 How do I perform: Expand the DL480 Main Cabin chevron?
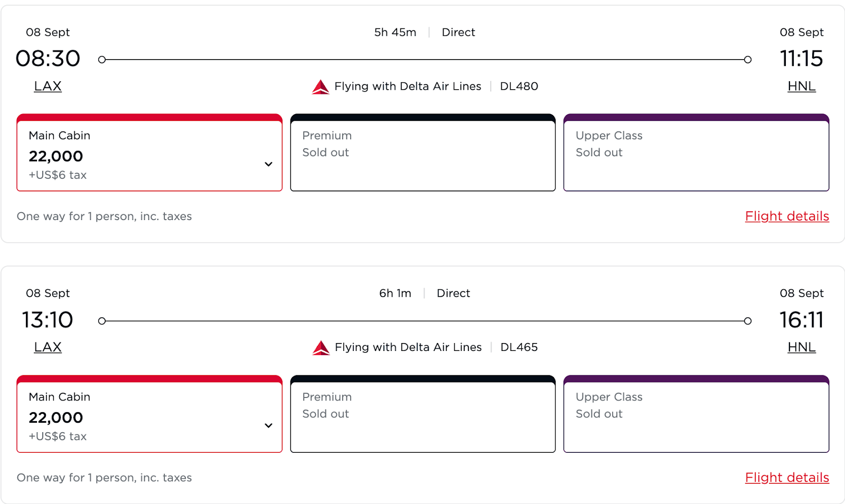click(x=268, y=164)
